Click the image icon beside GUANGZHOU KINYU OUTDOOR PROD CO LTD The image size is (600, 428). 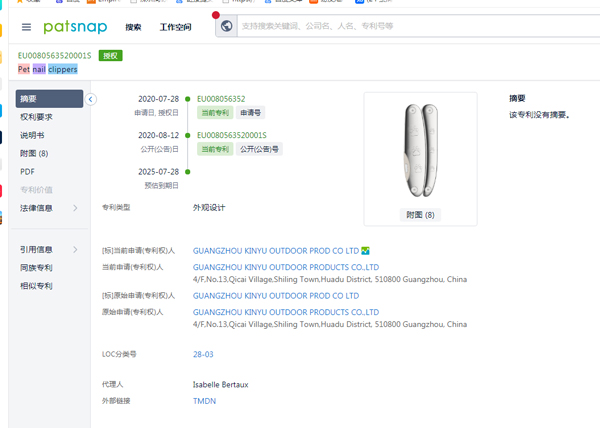[365, 251]
